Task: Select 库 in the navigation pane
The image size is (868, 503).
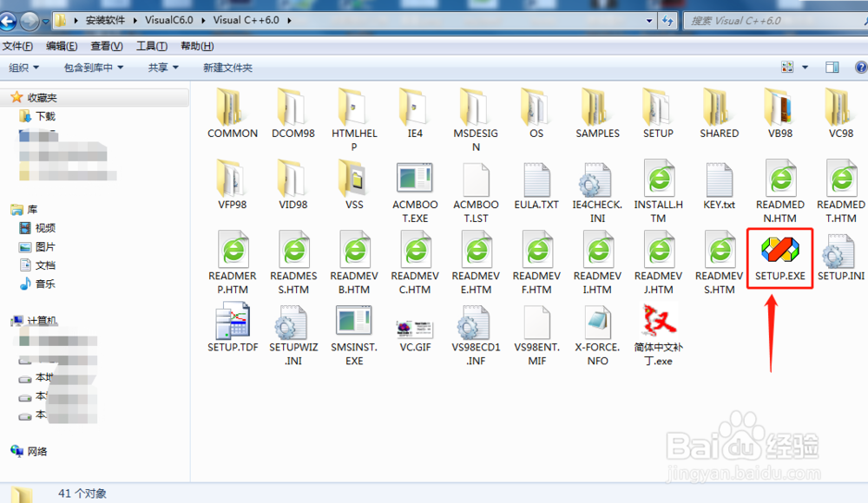Action: [32, 209]
